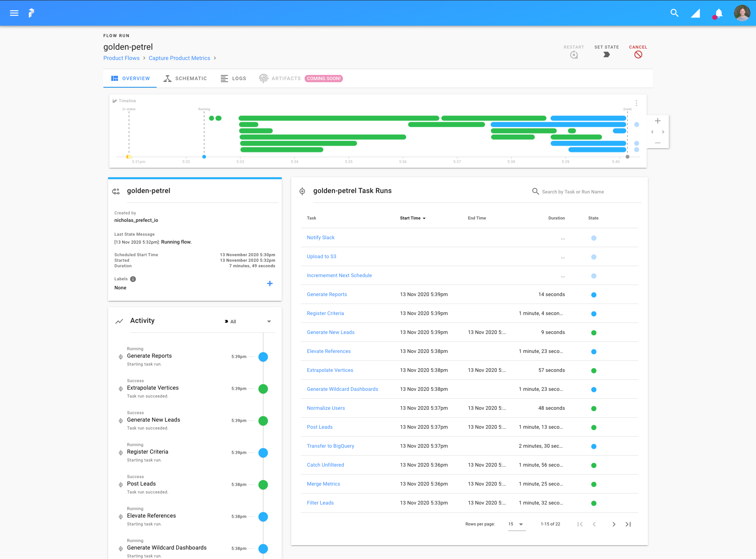This screenshot has width=756, height=559.
Task: Add a label with plus icon
Action: (x=270, y=283)
